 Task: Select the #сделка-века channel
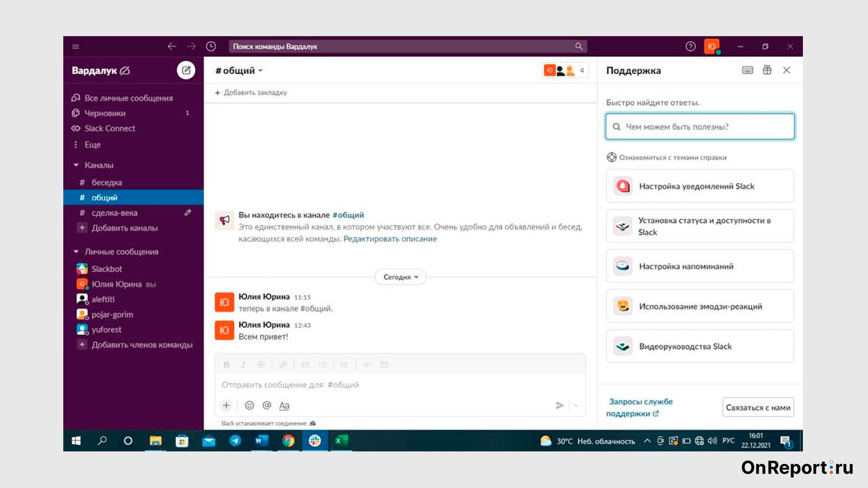tap(114, 212)
